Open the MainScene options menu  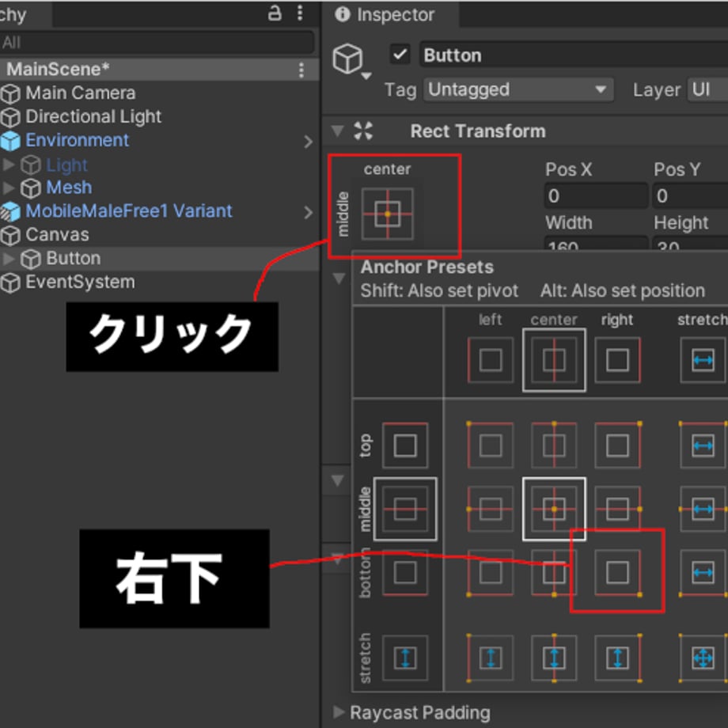tap(301, 70)
